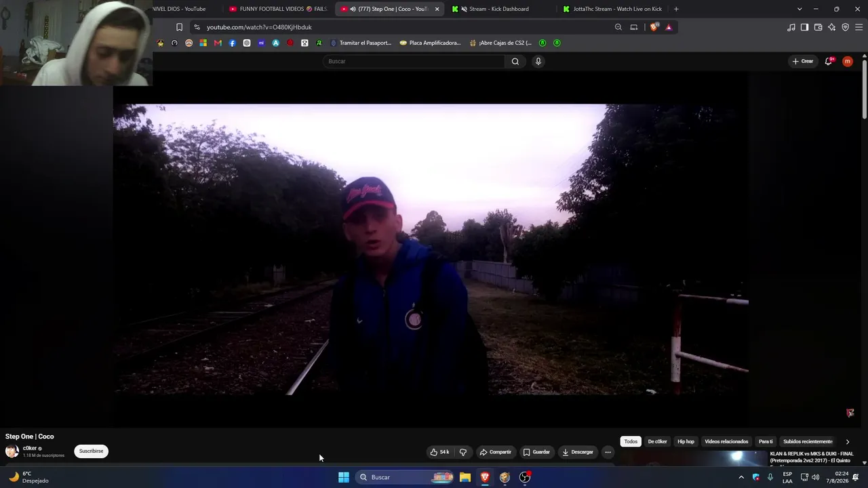Open 'KLAN & REPLIK vs MKS & DUKI' video
Viewport: 868px width, 488px height.
[x=811, y=457]
